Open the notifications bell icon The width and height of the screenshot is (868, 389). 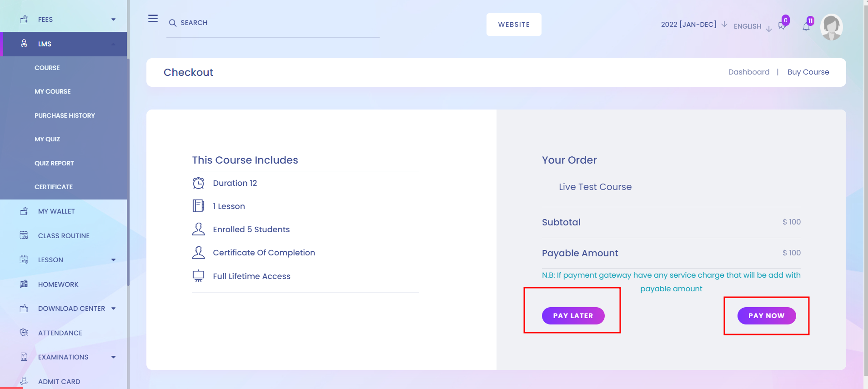click(806, 27)
